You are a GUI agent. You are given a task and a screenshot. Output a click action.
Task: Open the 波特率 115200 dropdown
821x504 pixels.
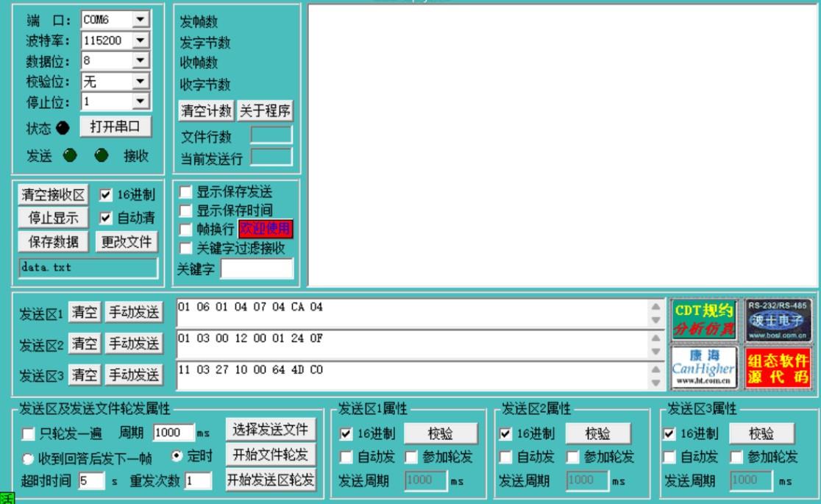[x=140, y=41]
